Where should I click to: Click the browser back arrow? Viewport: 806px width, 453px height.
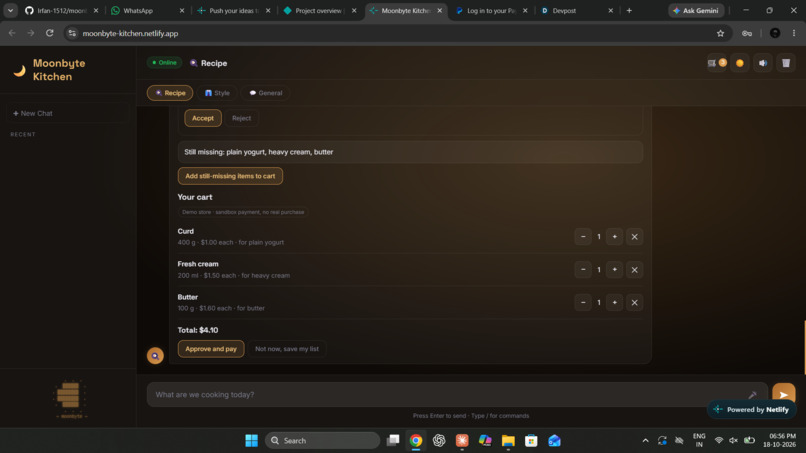(12, 33)
